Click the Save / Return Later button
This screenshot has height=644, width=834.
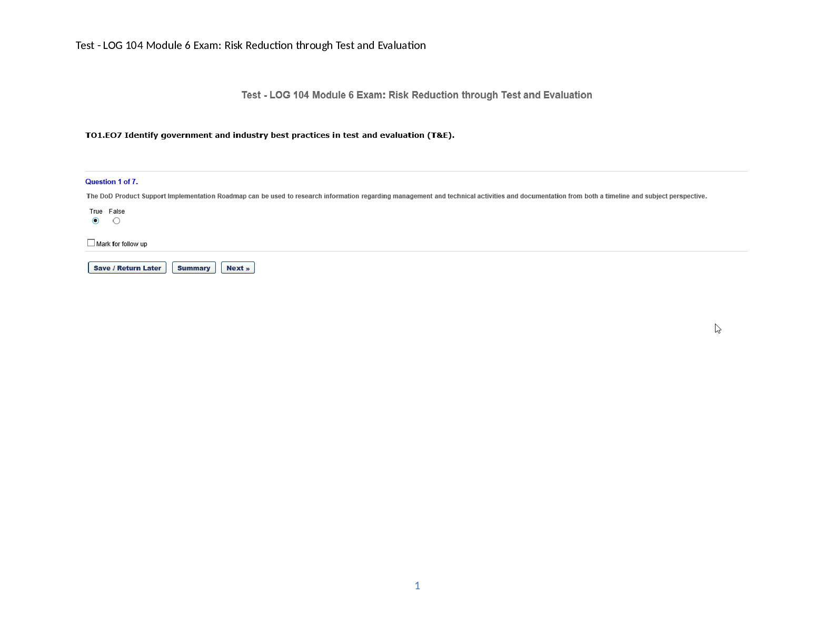click(127, 268)
